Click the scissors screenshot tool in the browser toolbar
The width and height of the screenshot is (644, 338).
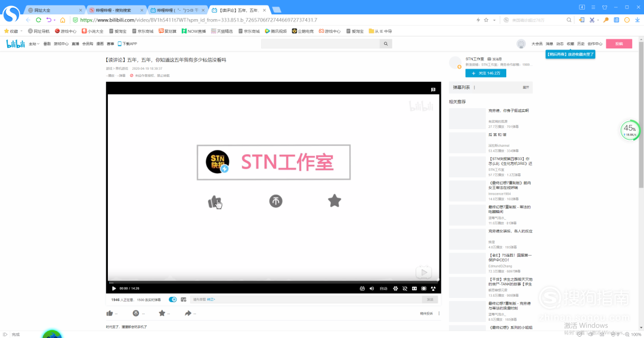pyautogui.click(x=592, y=20)
